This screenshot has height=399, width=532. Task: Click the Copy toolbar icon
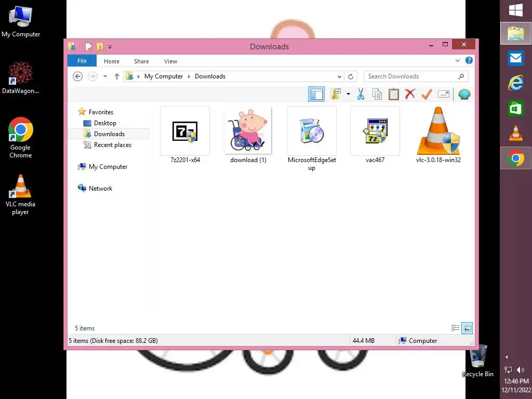click(377, 94)
